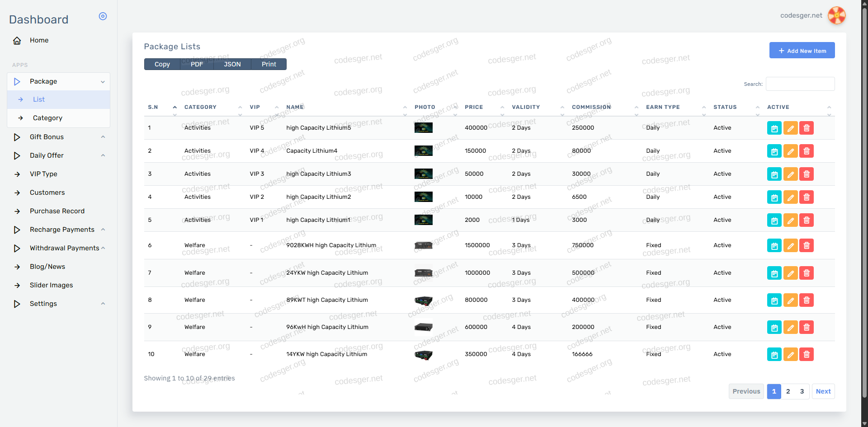Click the orange edit pencil for Capacity Lithium4
This screenshot has width=868, height=427.
tap(790, 151)
